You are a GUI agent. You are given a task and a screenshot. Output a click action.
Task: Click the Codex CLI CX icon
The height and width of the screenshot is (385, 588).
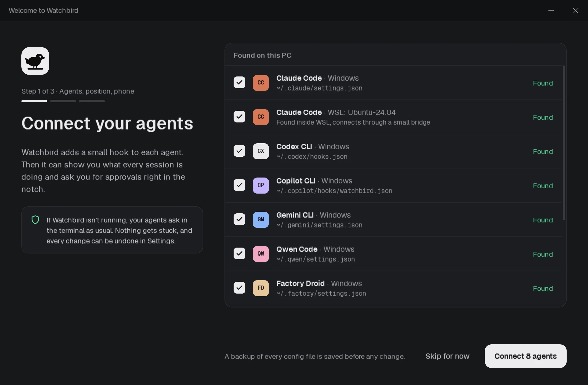[261, 151]
